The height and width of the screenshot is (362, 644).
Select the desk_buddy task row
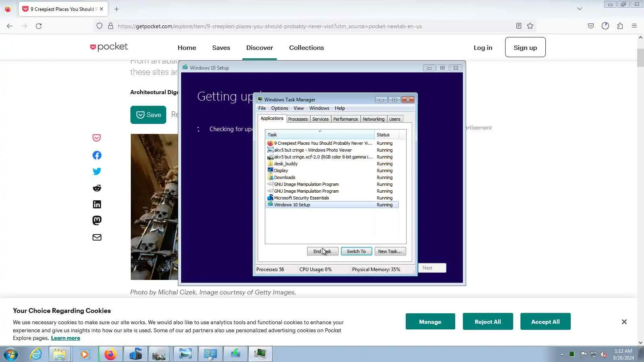pyautogui.click(x=332, y=164)
